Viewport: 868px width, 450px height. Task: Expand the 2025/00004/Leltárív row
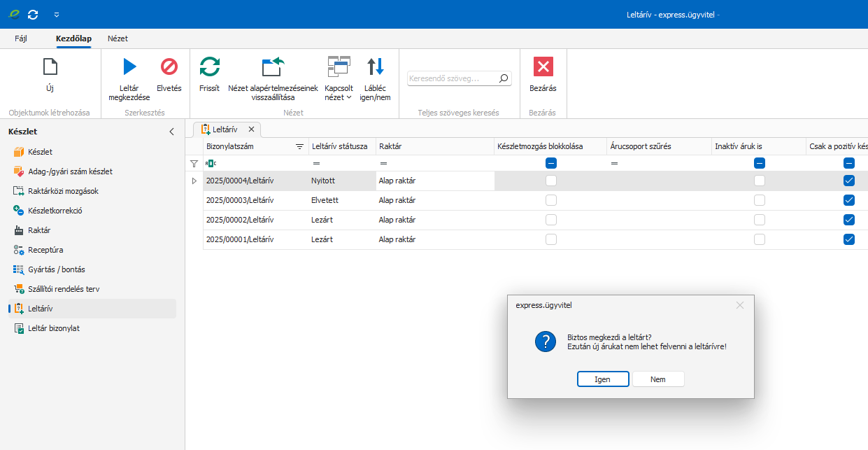click(194, 181)
